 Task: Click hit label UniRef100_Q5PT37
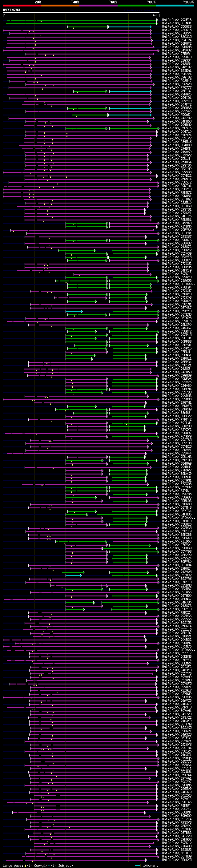coord(177,91)
